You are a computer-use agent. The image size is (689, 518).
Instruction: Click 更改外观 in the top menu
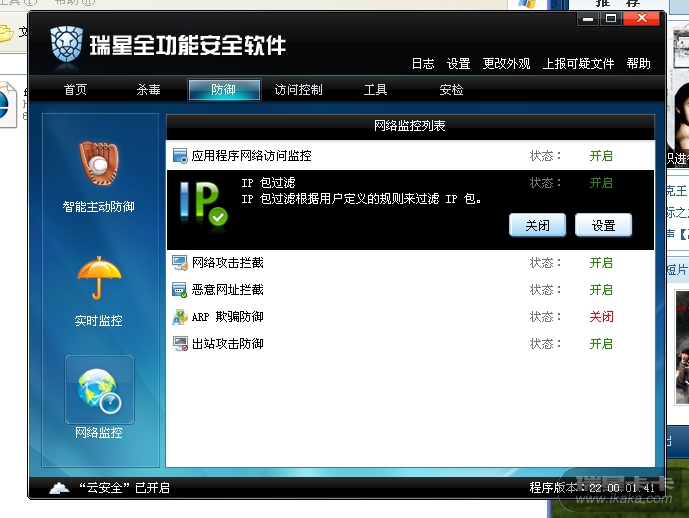506,64
